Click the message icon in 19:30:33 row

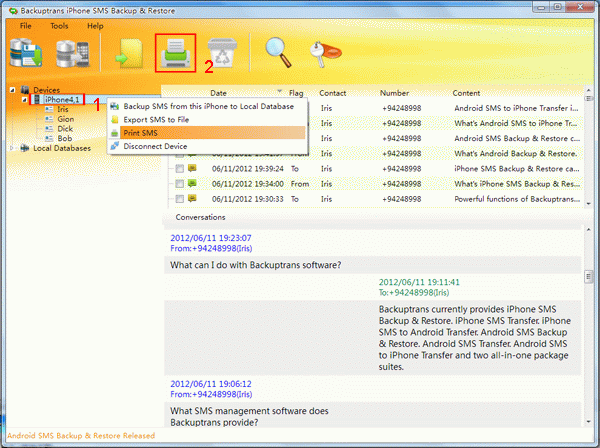tap(192, 198)
